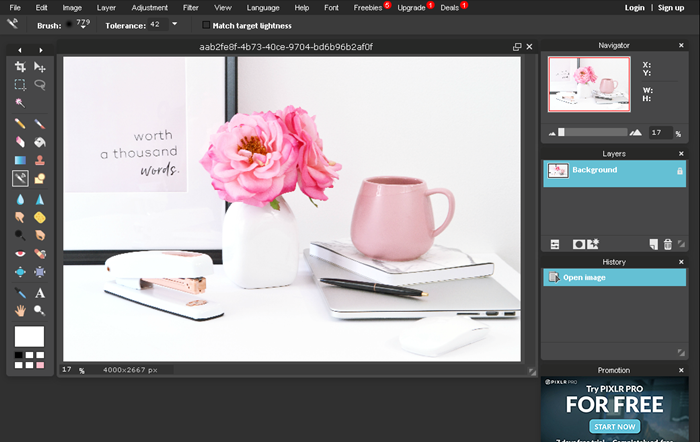The image size is (700, 442).
Task: Open layer styles
Action: (593, 244)
